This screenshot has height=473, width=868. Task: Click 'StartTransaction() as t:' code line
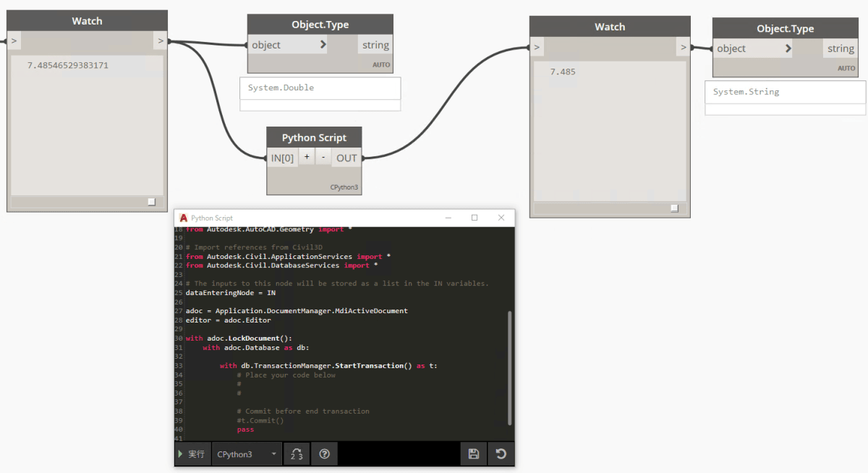pyautogui.click(x=328, y=365)
